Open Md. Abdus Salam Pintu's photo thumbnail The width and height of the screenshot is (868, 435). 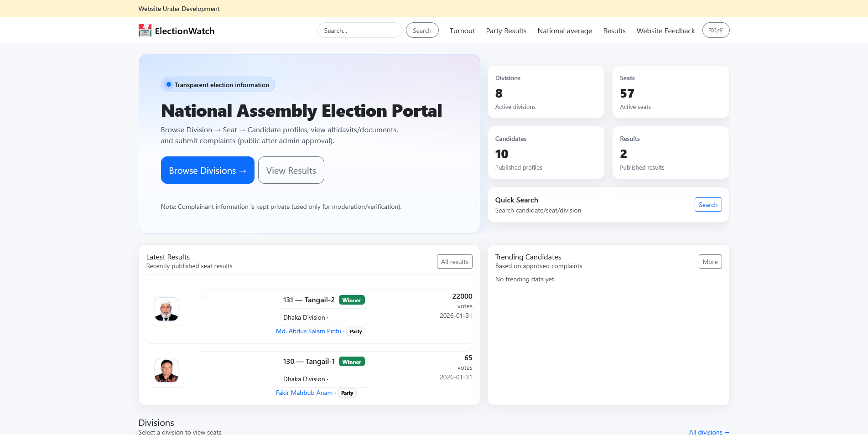point(166,310)
